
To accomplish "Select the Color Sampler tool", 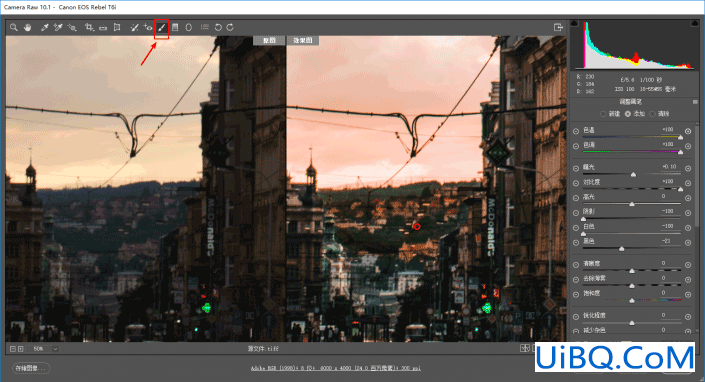I will point(58,27).
